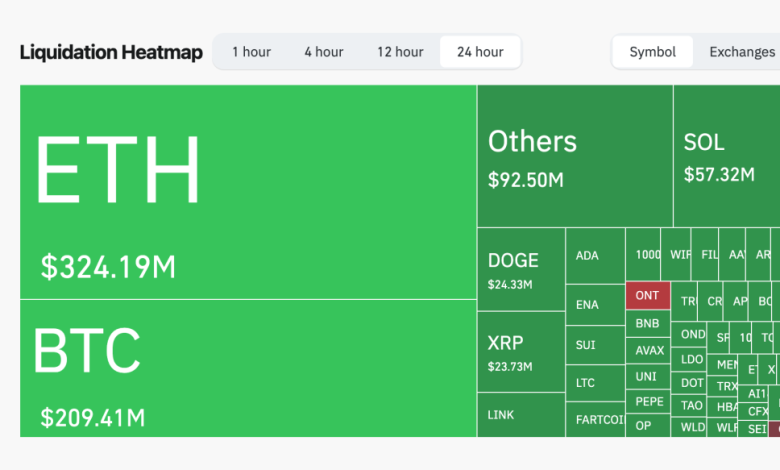Select the WIF heatmap tile
The image size is (780, 470).
pyautogui.click(x=676, y=255)
